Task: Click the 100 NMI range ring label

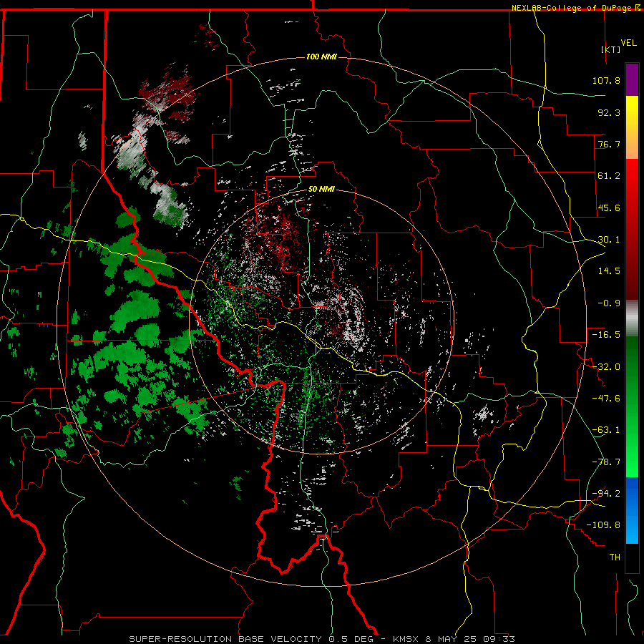Action: click(x=321, y=57)
